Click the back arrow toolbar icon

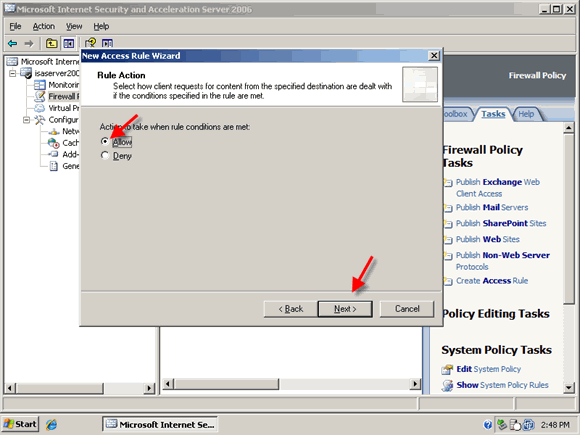click(x=12, y=44)
